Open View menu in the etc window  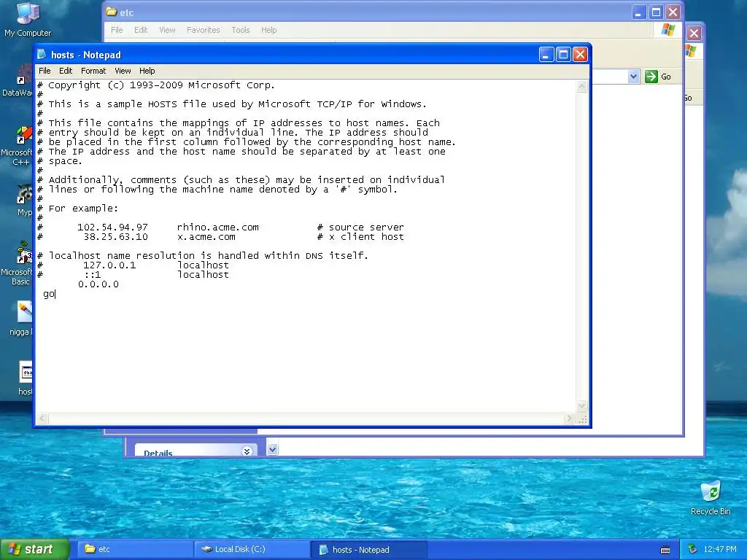coord(167,30)
